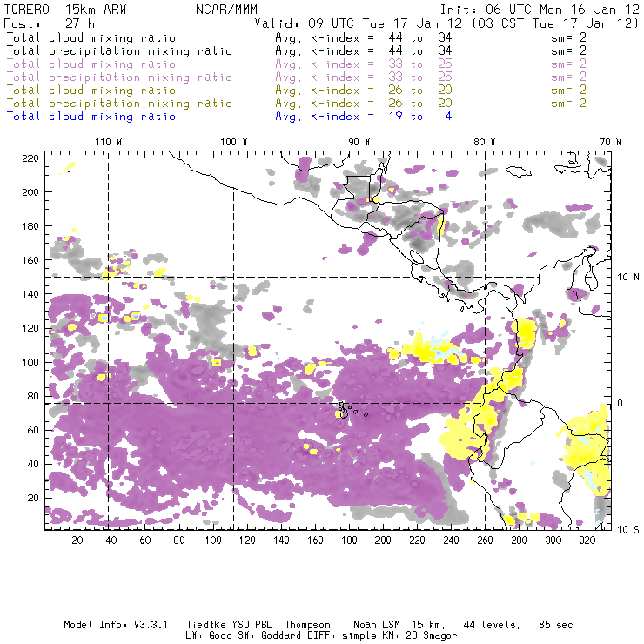Click the '100' label on the vertical axis
The width and height of the screenshot is (644, 644).
[30, 362]
